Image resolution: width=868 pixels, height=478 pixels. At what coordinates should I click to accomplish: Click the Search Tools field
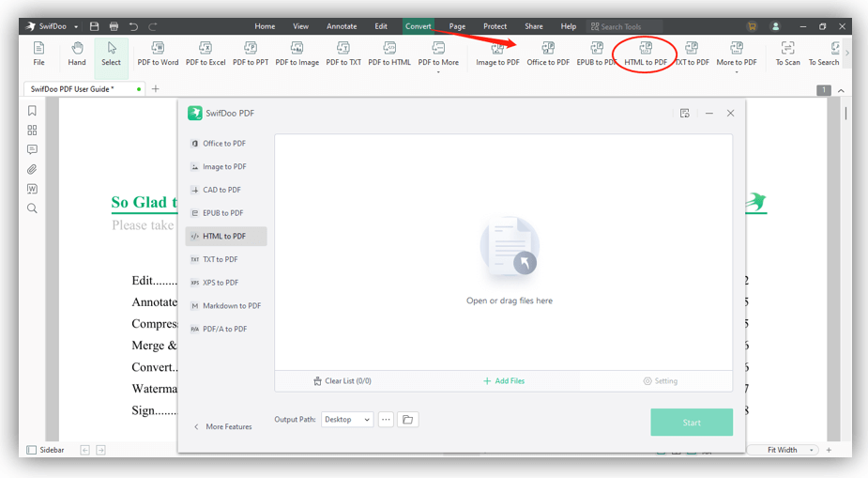click(624, 26)
